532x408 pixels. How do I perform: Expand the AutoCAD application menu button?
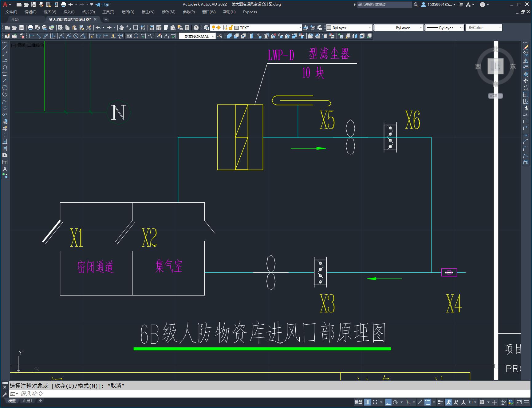(x=6, y=5)
